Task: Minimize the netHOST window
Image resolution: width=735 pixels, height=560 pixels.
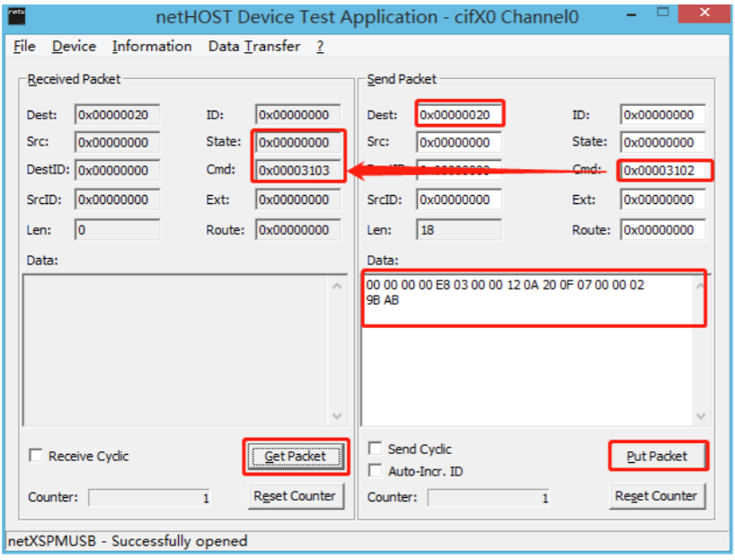Action: pos(632,15)
